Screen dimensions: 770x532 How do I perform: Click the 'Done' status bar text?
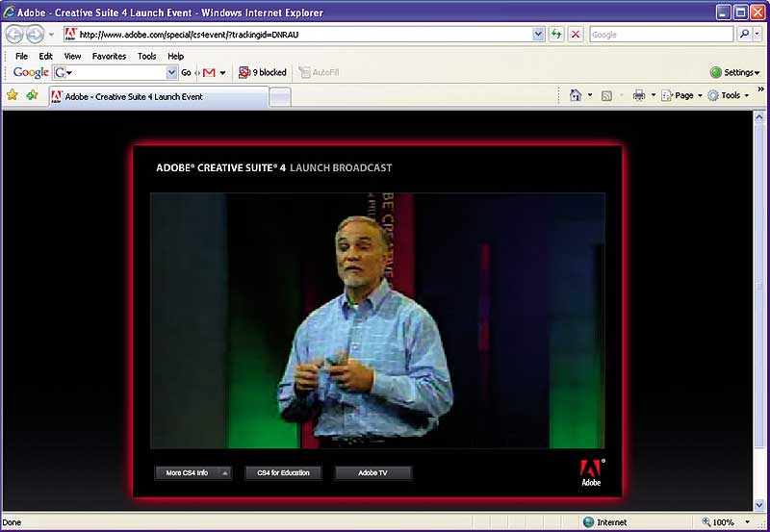point(12,522)
